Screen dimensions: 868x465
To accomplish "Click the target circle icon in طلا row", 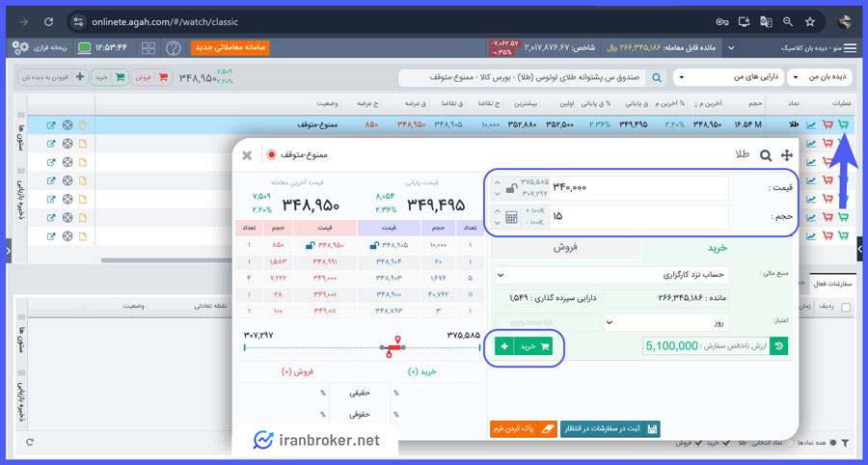I will [68, 125].
